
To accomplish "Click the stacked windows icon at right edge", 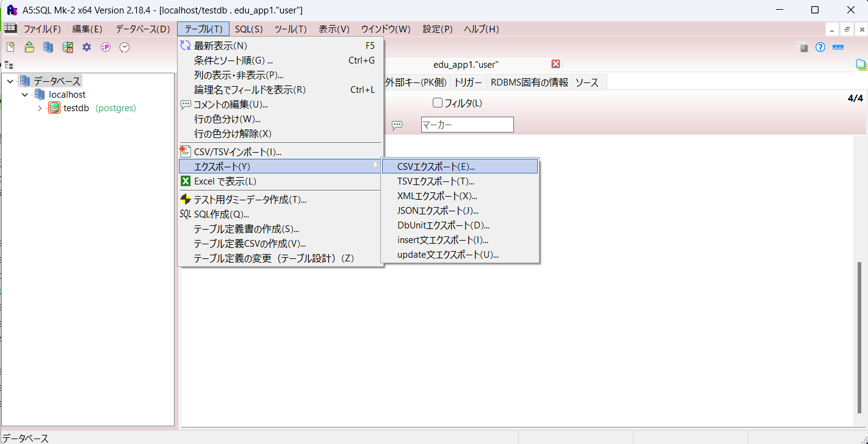I will point(861,64).
